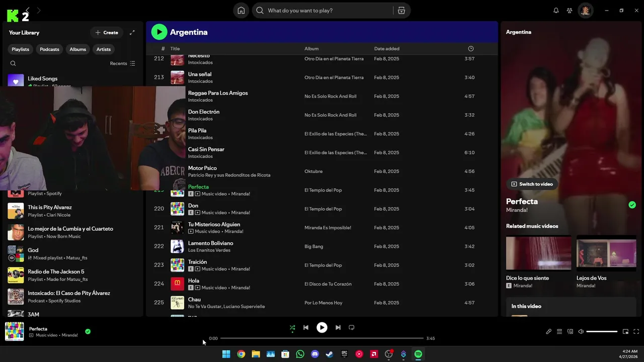Open Windows Start menu
The width and height of the screenshot is (644, 362).
tap(226, 354)
